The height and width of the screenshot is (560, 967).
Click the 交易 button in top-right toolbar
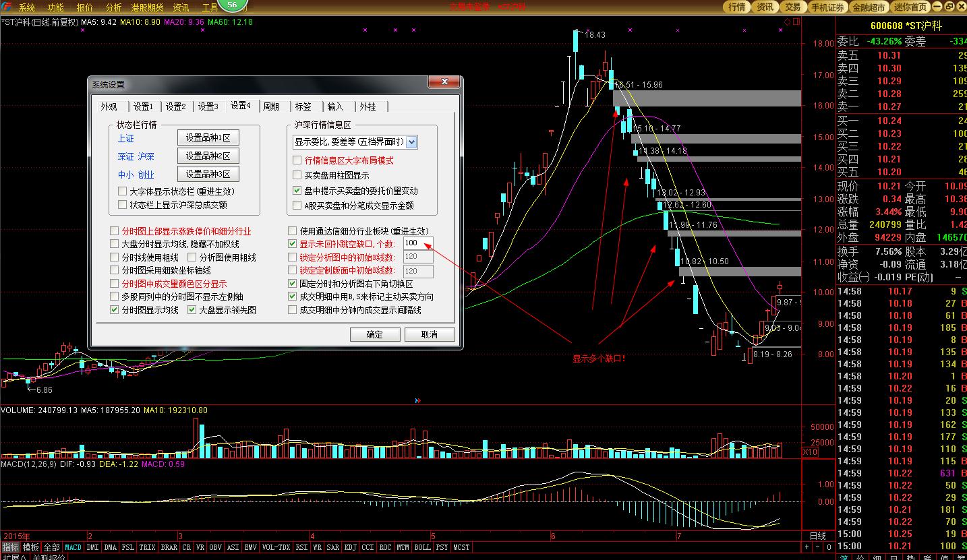(793, 7)
